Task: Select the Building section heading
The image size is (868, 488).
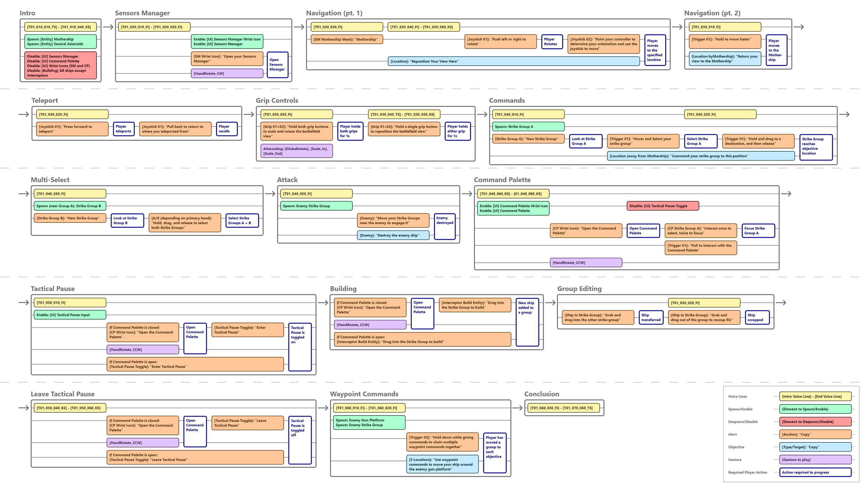Action: [x=343, y=289]
